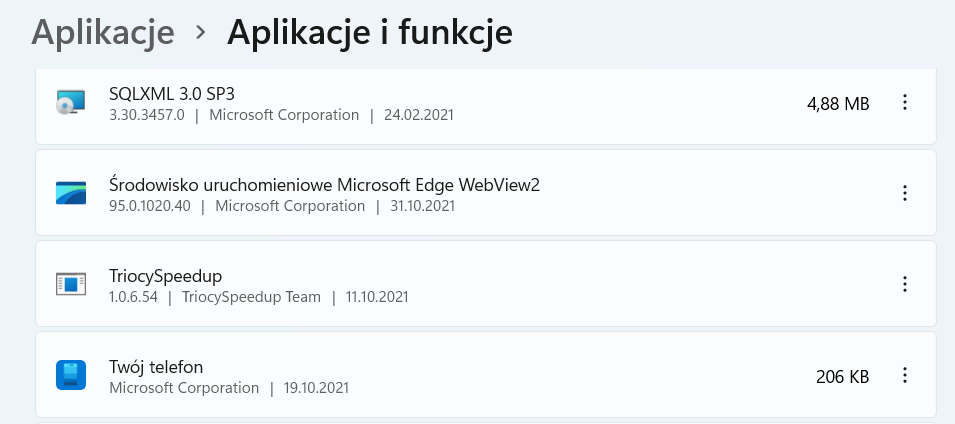Click the SQLXML version 3.30.3457.0 details line
Screen dimensions: 955x424
146,115
